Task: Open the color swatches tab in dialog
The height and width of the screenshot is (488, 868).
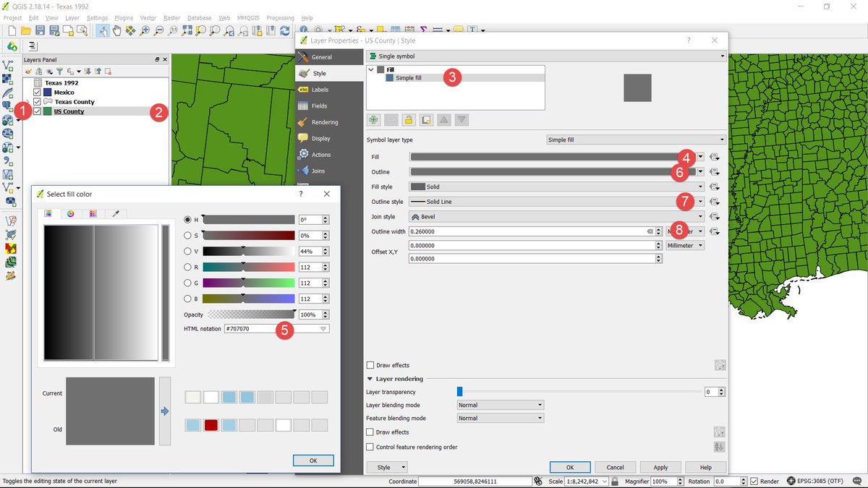Action: point(93,213)
